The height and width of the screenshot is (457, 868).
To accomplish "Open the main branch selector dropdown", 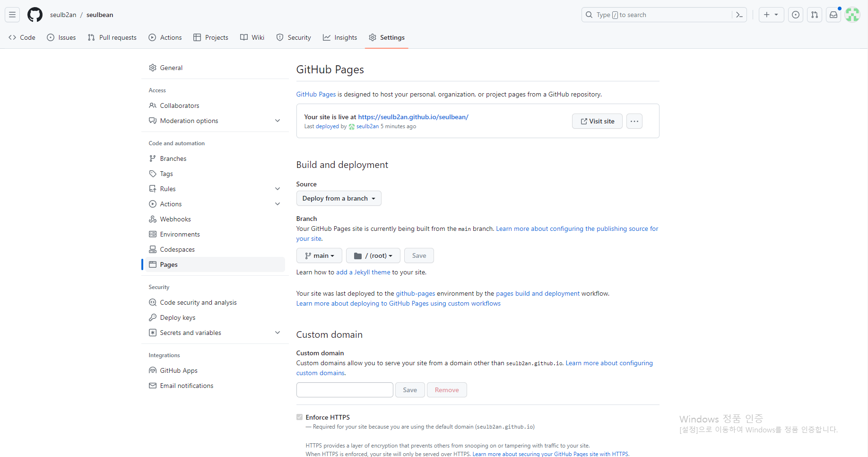I will [319, 255].
